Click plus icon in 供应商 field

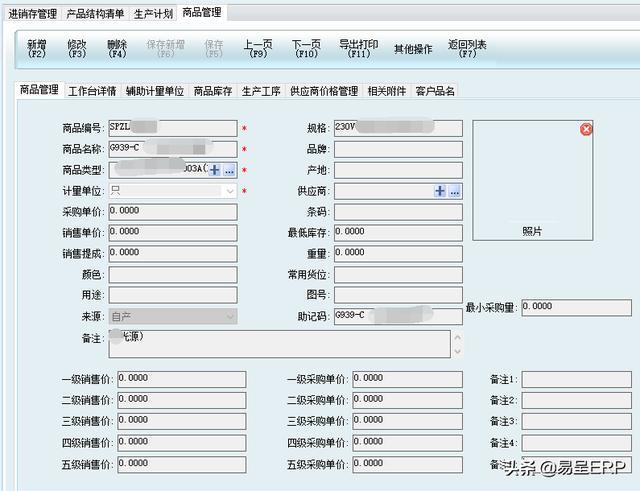coord(440,191)
